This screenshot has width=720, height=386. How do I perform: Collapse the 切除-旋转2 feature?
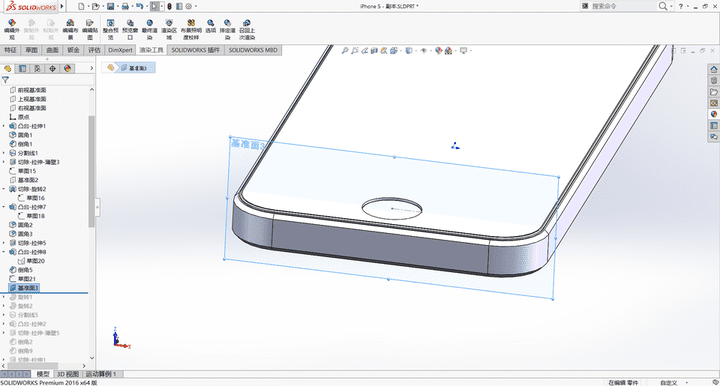point(4,189)
